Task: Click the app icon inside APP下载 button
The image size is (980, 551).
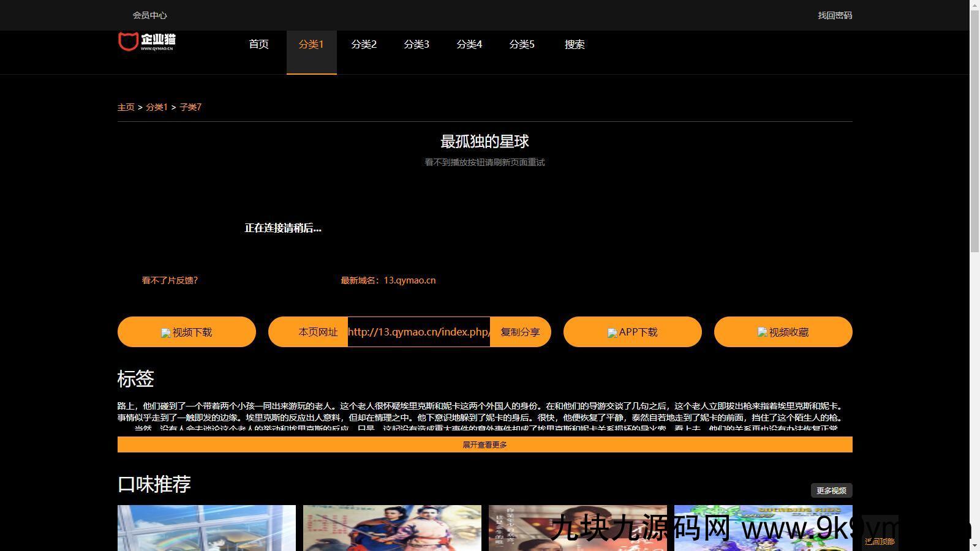Action: pos(612,332)
